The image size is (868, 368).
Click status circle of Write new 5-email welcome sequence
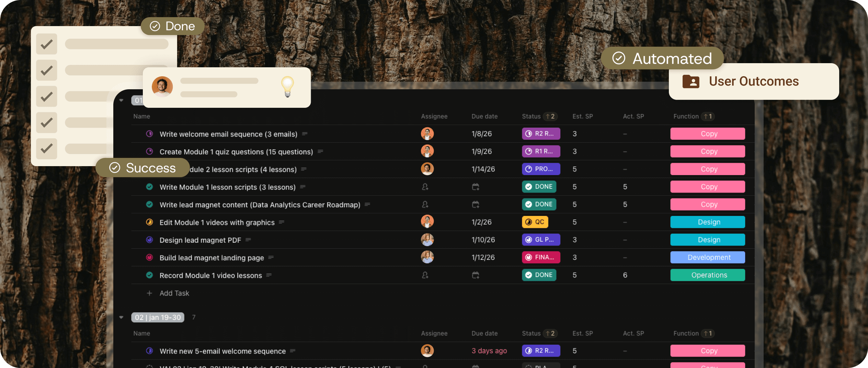coord(149,351)
